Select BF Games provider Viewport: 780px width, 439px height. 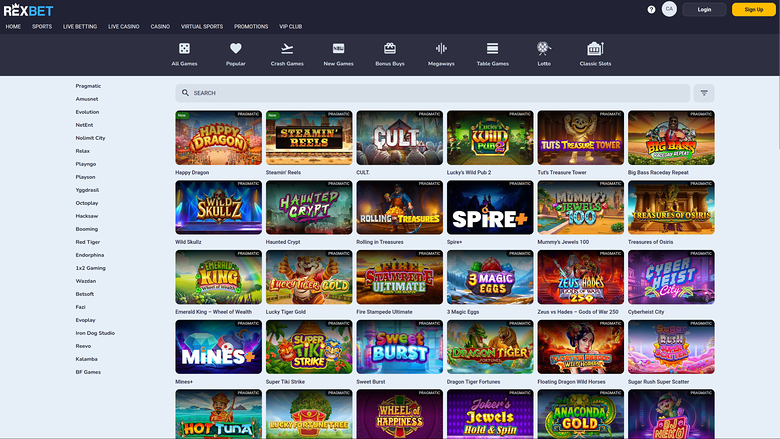pos(88,372)
